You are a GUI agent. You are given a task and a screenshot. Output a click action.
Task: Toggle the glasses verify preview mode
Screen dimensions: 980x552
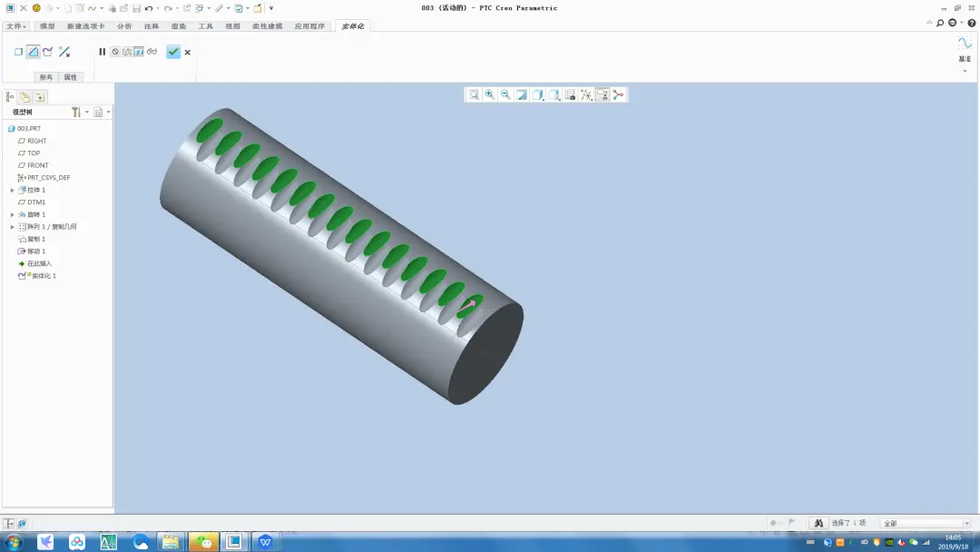[152, 52]
